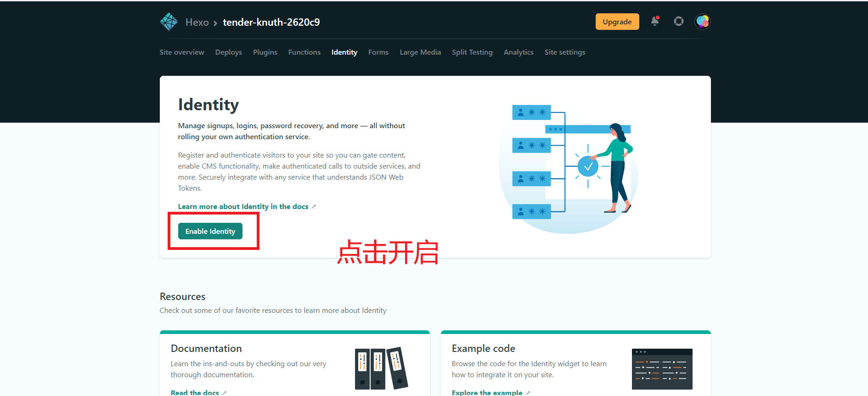Go to Site overview tab
Screen dimensions: 868x396
coord(182,52)
